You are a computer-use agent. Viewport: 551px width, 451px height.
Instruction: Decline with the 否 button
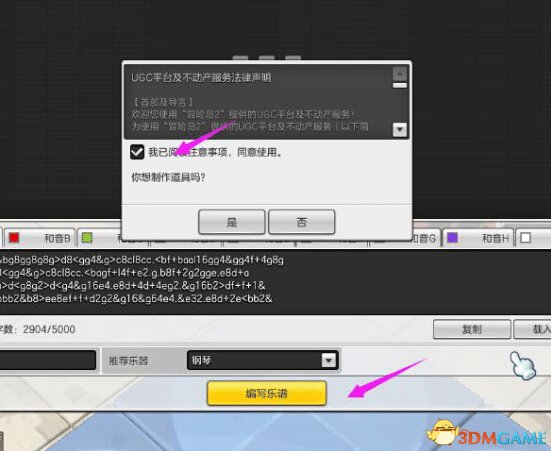tap(302, 222)
